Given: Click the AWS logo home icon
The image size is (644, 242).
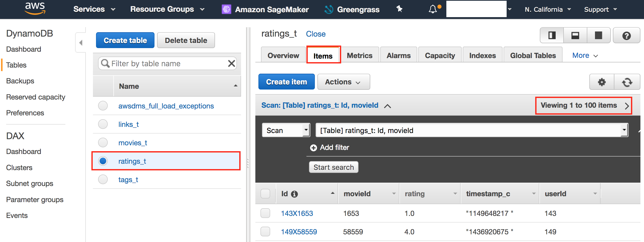Looking at the screenshot, I should point(35,9).
